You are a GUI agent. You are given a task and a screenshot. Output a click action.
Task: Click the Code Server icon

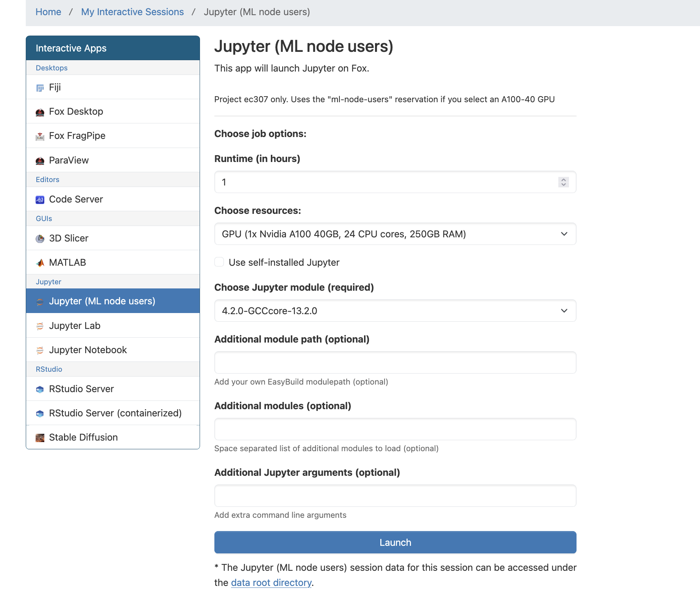[x=40, y=200]
